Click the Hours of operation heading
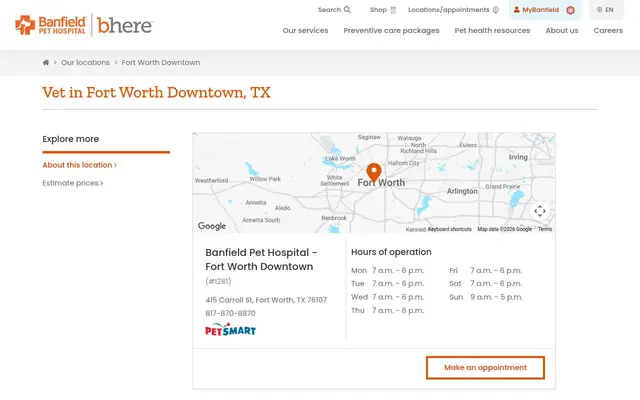Image resolution: width=640 pixels, height=400 pixels. tap(391, 252)
